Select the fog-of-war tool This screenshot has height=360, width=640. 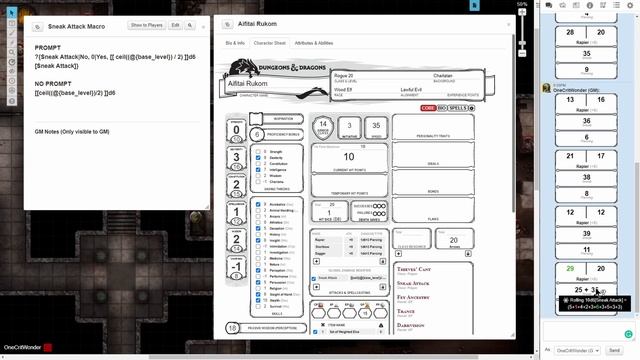click(12, 71)
